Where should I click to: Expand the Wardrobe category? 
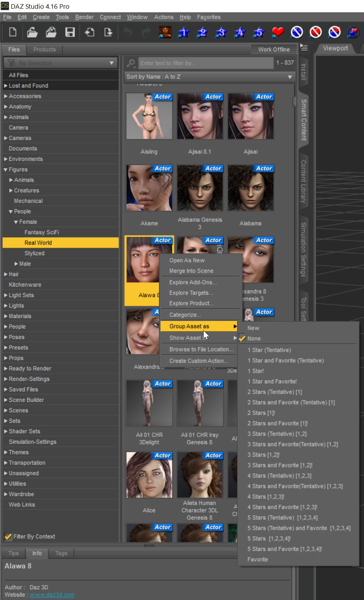[6, 494]
